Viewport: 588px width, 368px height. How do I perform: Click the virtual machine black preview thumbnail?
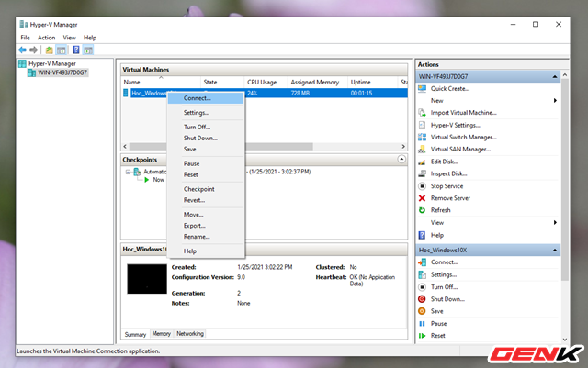click(147, 279)
